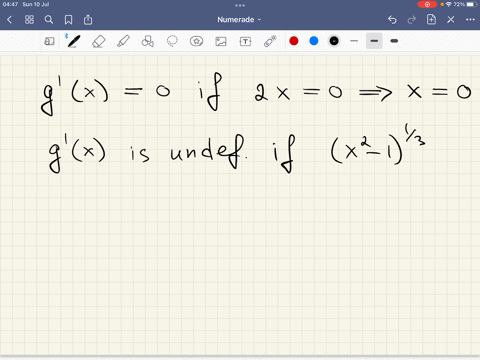Open the more options ellipsis menu
The width and height of the screenshot is (480, 360).
coord(470,20)
